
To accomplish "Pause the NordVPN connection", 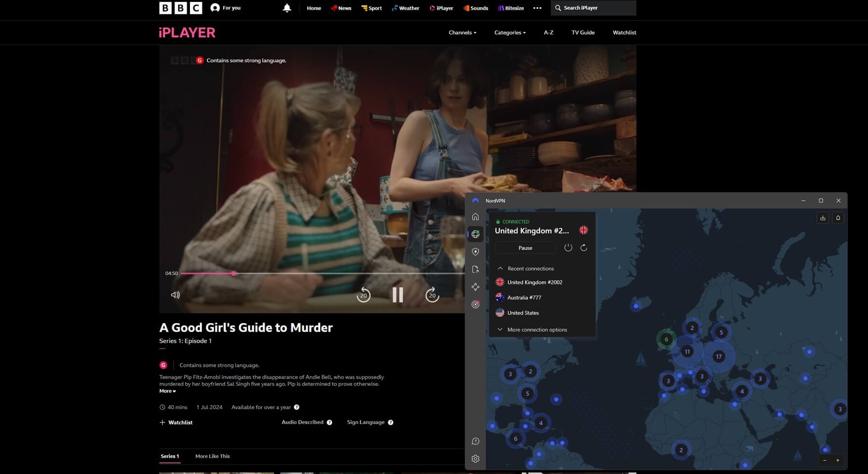I will (x=525, y=248).
